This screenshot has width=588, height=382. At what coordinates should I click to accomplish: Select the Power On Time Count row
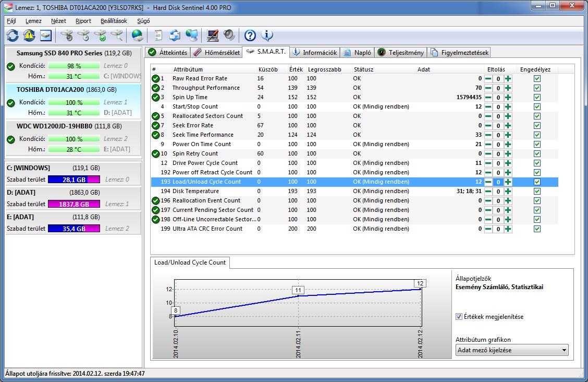tap(354, 144)
